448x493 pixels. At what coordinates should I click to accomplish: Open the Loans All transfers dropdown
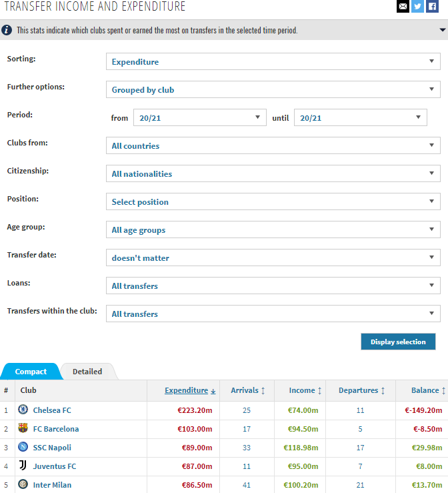[x=273, y=286]
